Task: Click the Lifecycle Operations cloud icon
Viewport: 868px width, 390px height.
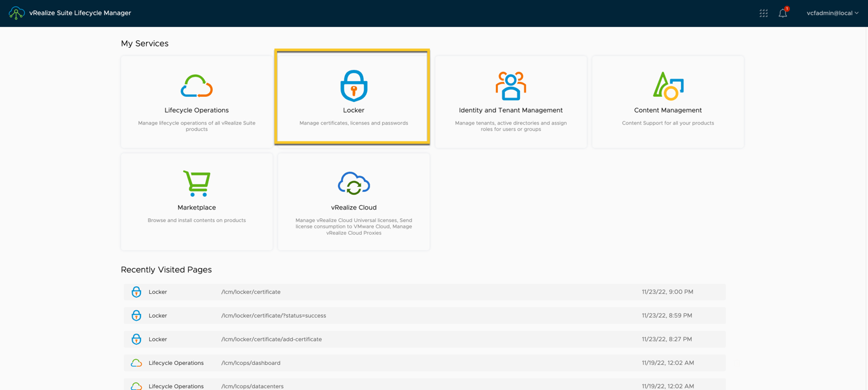Action: pyautogui.click(x=196, y=86)
